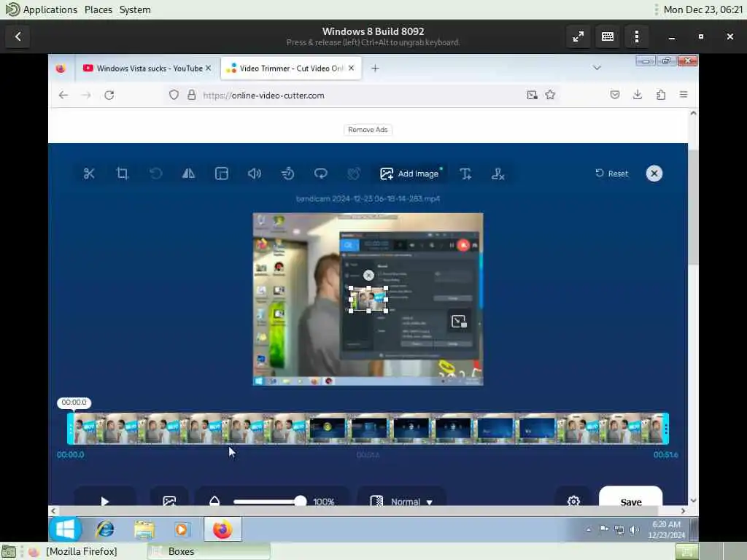Viewport: 747px width, 560px height.
Task: Click the right trim handle of timeline
Action: (666, 429)
